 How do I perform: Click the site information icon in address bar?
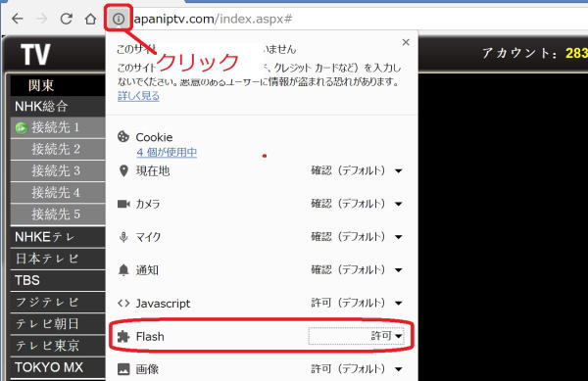(119, 19)
